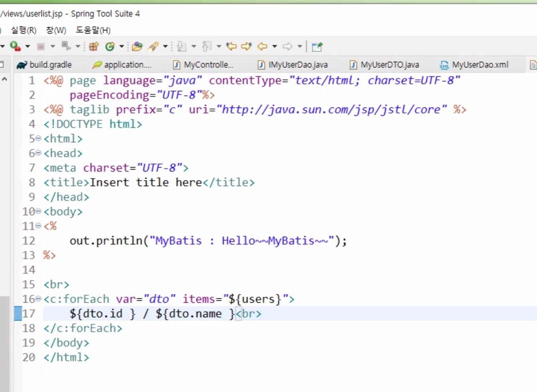The height and width of the screenshot is (392, 537).
Task: Click the Next Edit Location arrow icon
Action: click(x=247, y=47)
